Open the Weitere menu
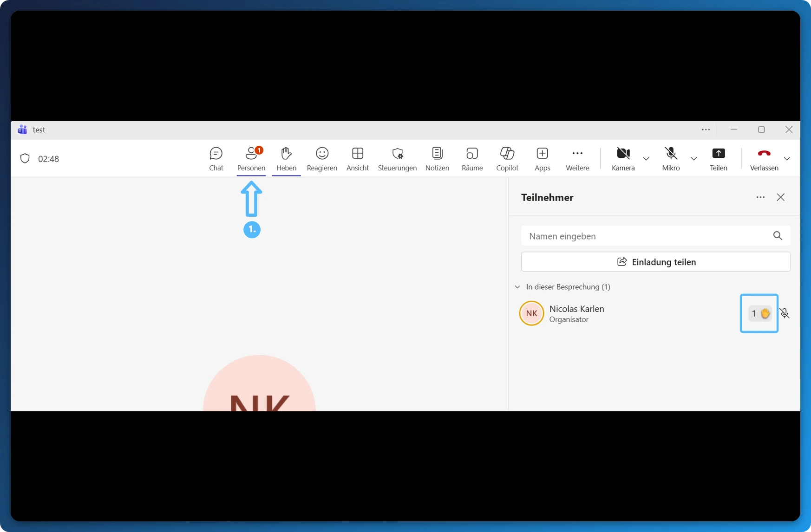811x532 pixels. coord(577,158)
